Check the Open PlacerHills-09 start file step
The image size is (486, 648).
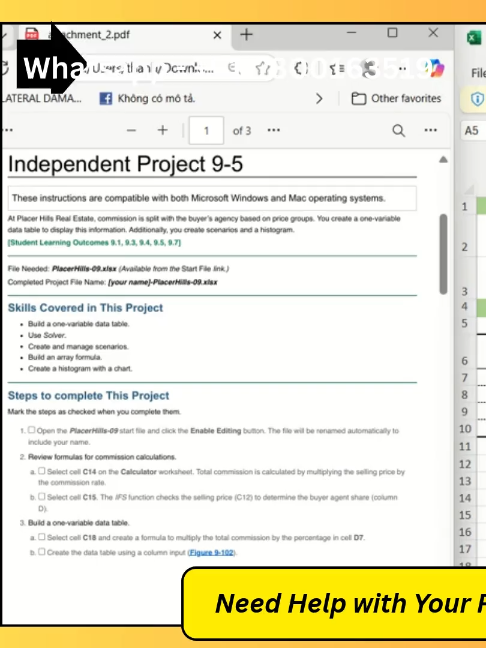pyautogui.click(x=31, y=430)
